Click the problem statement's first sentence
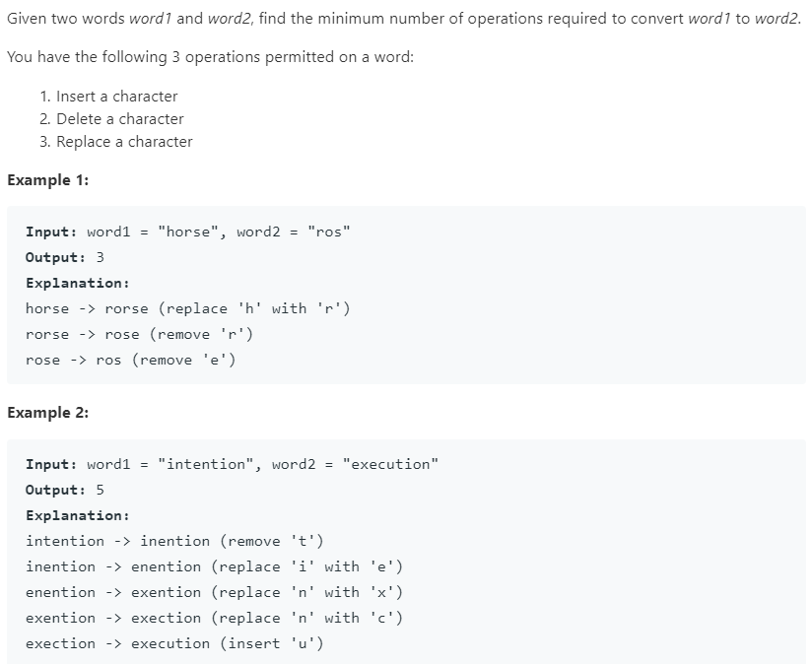Viewport: 812px width, 664px height. coord(404,20)
